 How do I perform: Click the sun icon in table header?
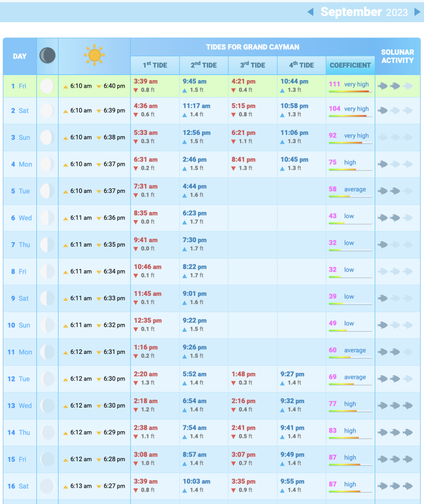[x=94, y=55]
